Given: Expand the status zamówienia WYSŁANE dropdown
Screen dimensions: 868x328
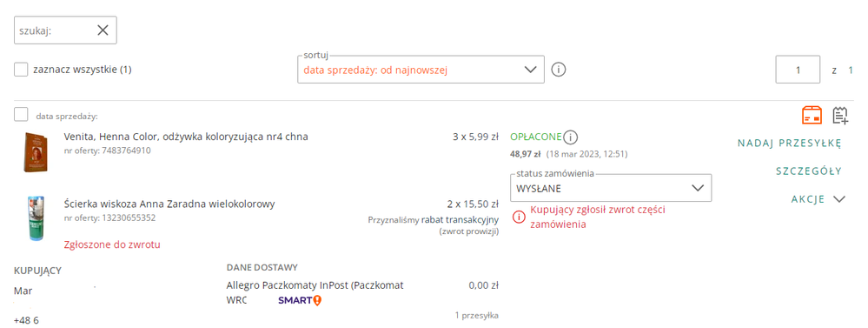Looking at the screenshot, I should pyautogui.click(x=611, y=189).
